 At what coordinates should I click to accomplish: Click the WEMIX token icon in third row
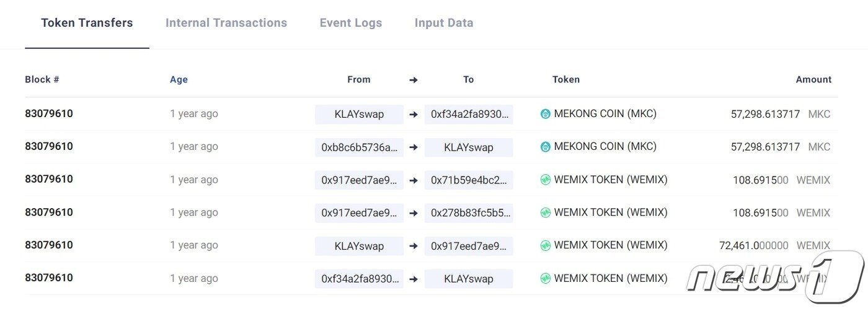click(546, 180)
